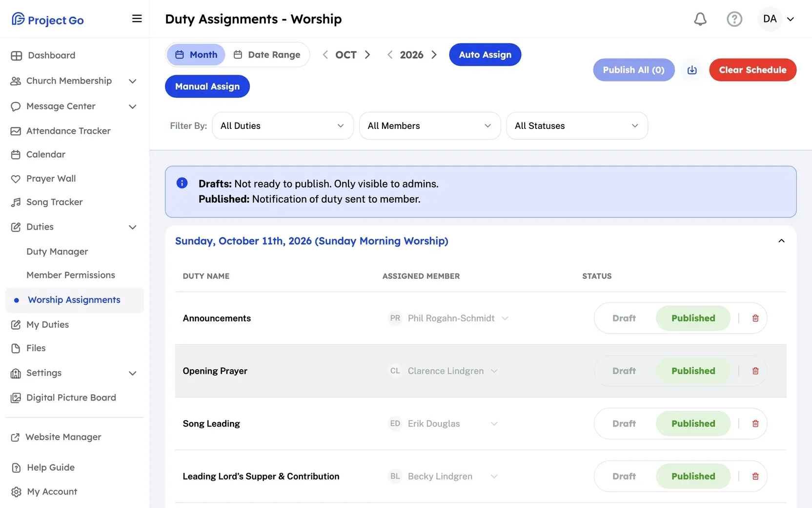Set Announcements status to Published
The width and height of the screenshot is (812, 508).
[693, 318]
